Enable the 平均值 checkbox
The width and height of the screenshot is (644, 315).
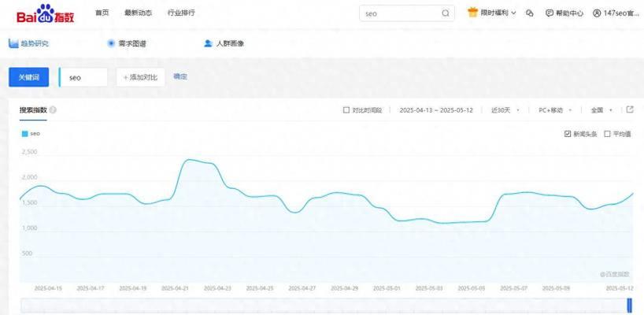(608, 134)
